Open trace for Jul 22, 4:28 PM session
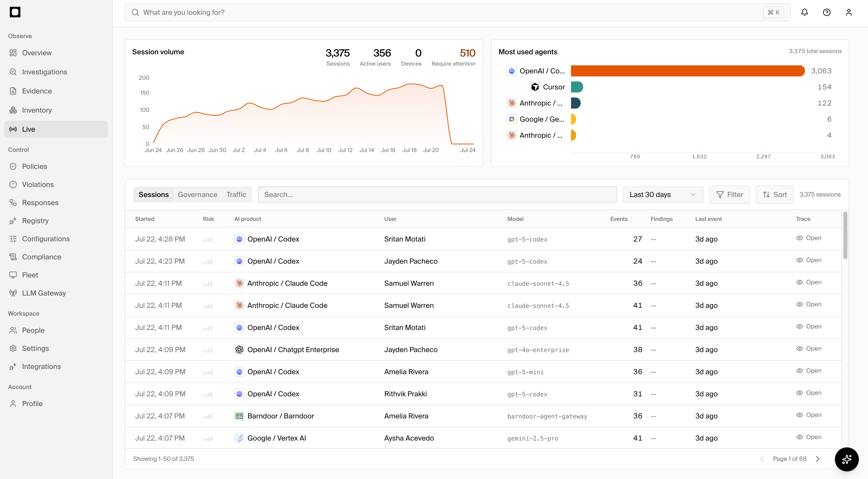The width and height of the screenshot is (868, 479). point(809,238)
